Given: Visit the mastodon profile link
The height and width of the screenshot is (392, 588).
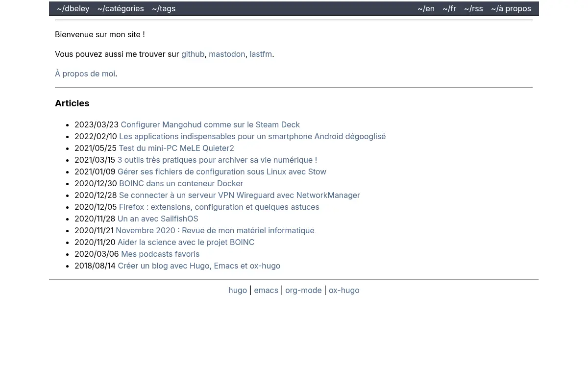Looking at the screenshot, I should click(x=227, y=54).
